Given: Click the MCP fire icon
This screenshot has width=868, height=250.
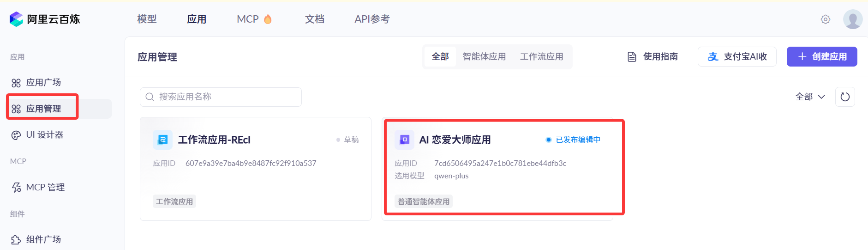Looking at the screenshot, I should 268,19.
